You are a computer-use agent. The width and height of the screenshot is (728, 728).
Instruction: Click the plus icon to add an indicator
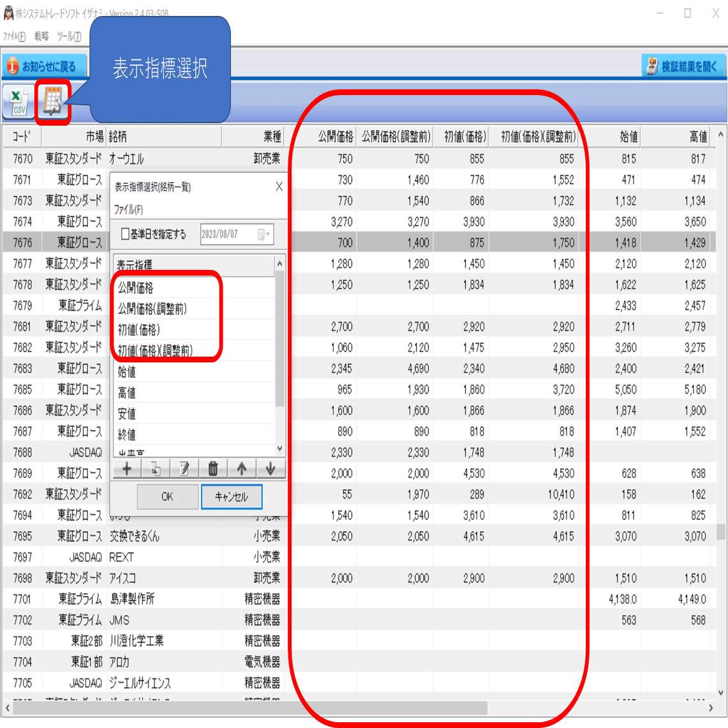coord(126,468)
